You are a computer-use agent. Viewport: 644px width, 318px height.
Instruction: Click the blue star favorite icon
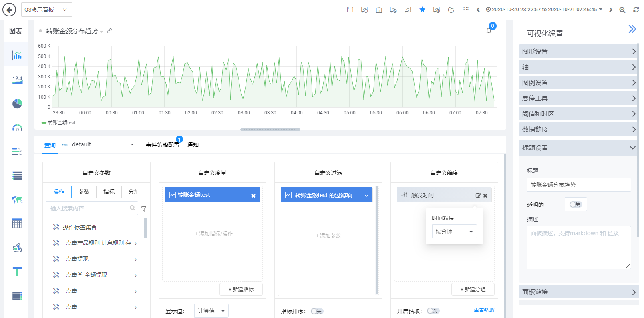pyautogui.click(x=422, y=10)
